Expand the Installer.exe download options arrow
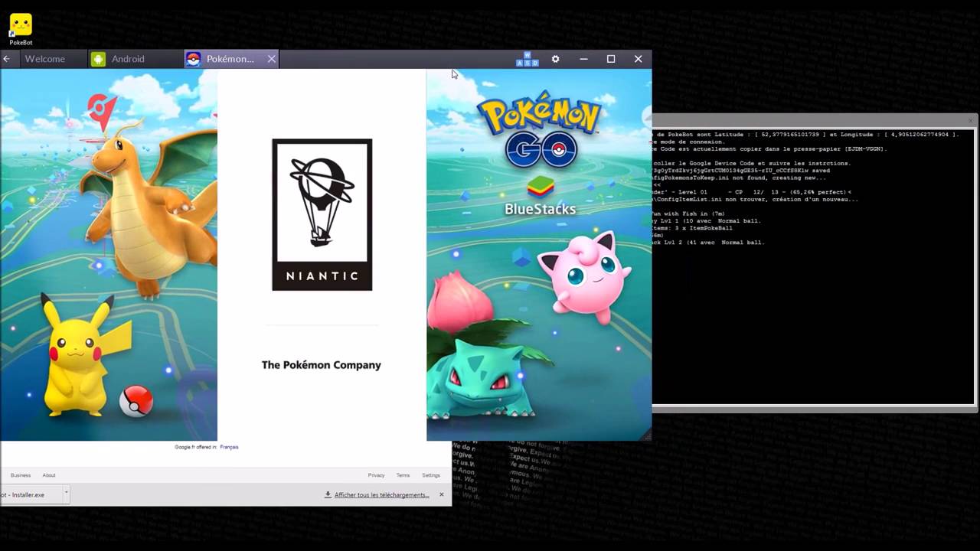 (66, 494)
